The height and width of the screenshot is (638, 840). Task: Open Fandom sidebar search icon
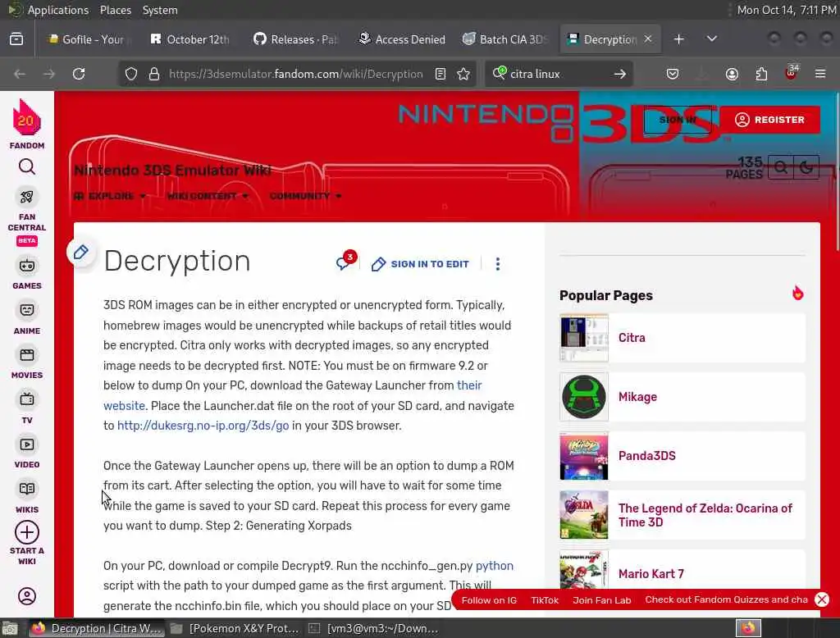27,167
